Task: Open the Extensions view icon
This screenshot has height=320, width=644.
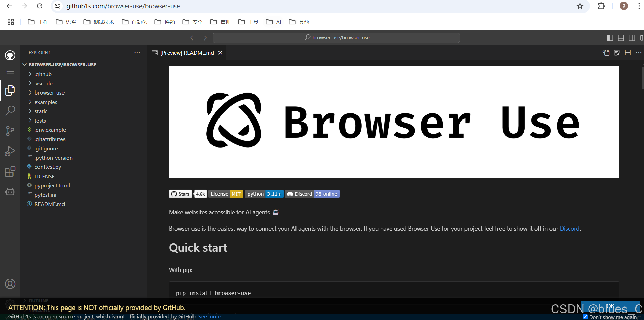Action: 10,171
